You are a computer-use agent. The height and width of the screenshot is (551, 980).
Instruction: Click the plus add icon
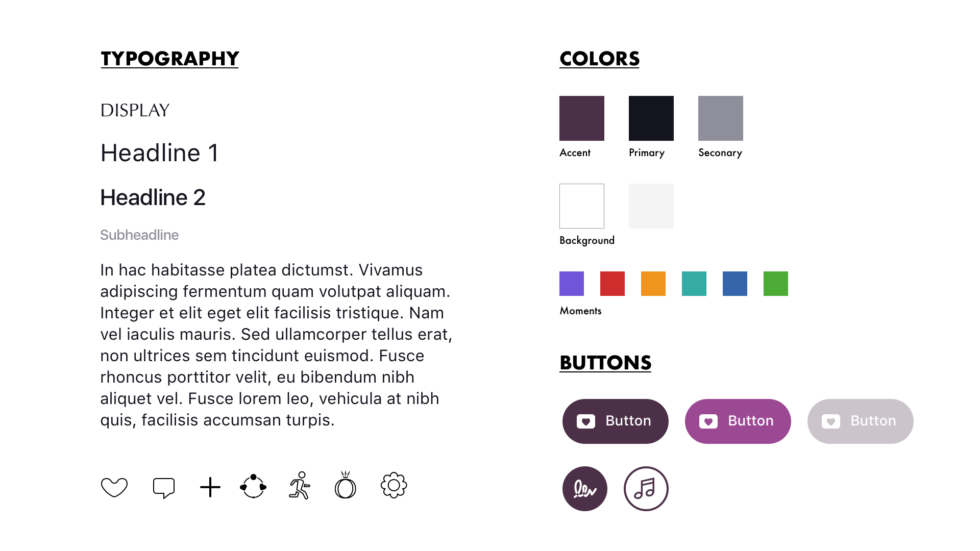click(210, 487)
